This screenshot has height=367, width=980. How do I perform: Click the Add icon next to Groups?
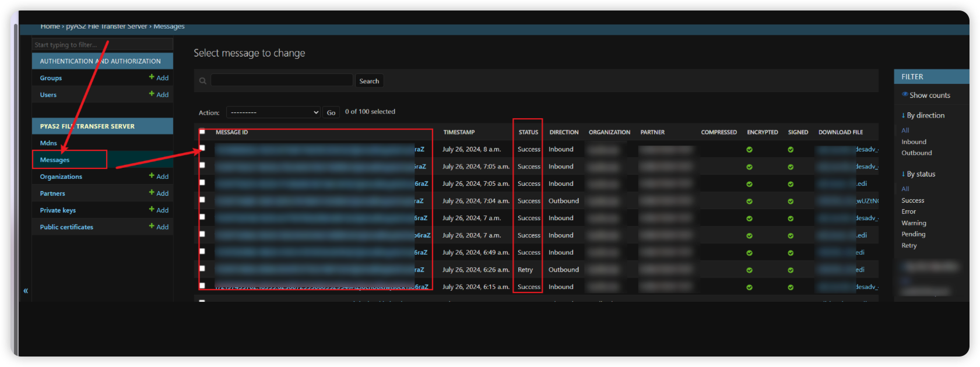[152, 77]
